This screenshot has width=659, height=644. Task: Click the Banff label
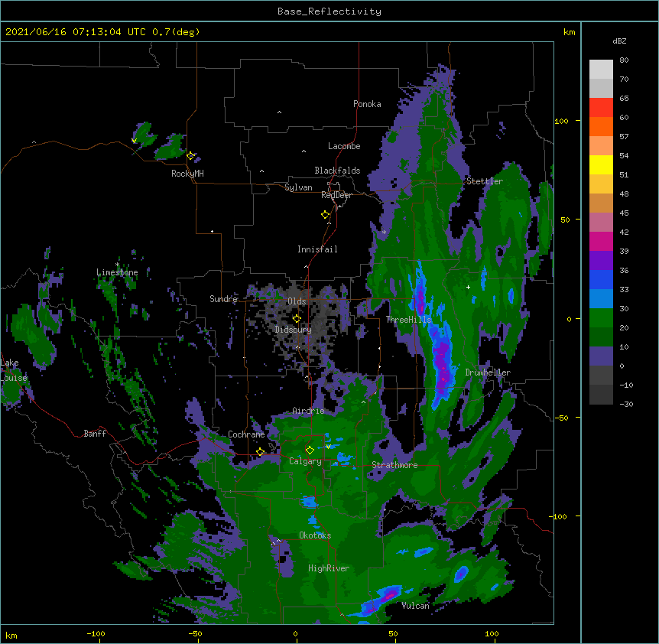click(95, 434)
